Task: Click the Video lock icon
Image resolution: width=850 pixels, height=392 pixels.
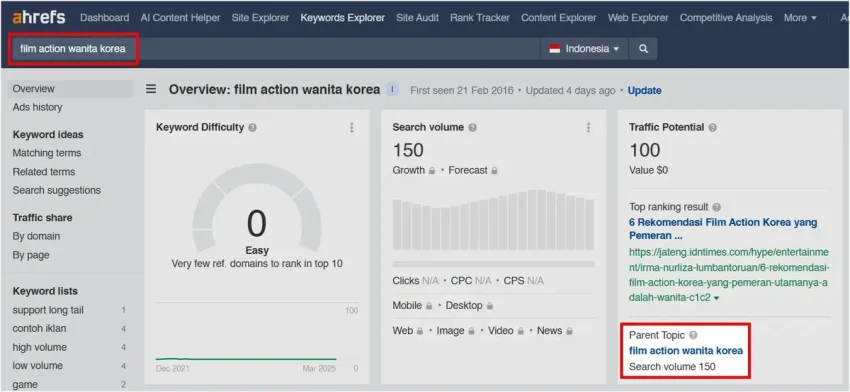Action: coord(520,331)
